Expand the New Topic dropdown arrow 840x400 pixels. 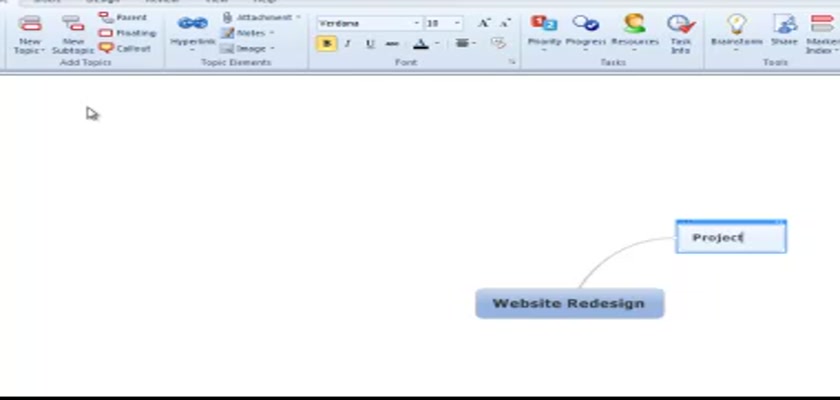pyautogui.click(x=43, y=51)
